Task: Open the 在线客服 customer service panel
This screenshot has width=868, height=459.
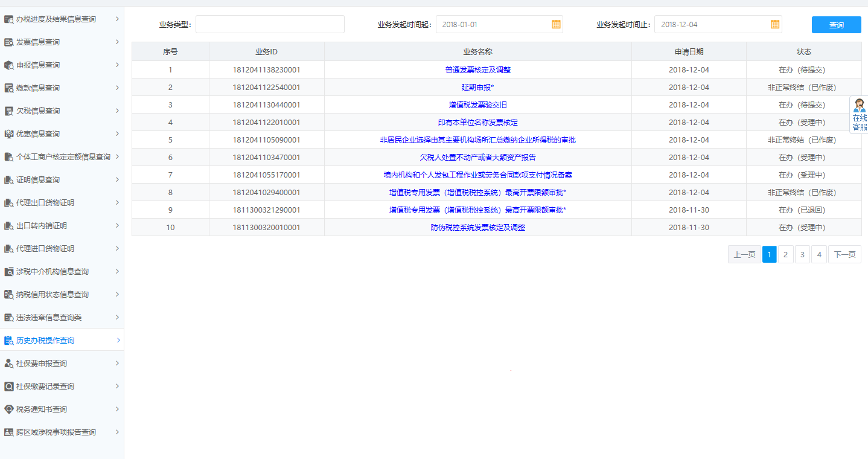Action: 860,115
